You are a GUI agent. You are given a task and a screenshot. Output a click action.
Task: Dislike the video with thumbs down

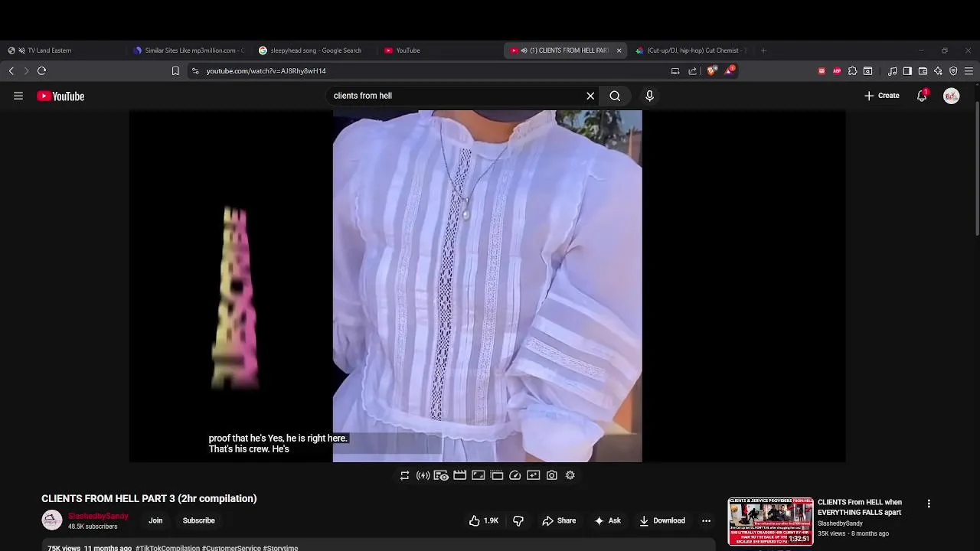click(518, 520)
